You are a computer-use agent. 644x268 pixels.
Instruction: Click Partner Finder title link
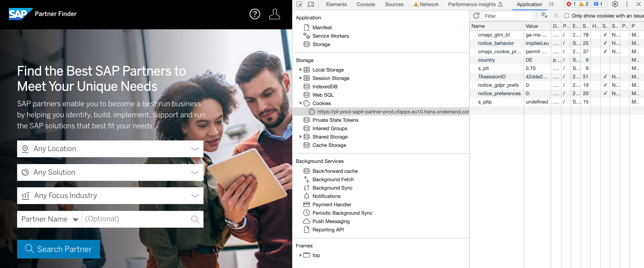coord(56,14)
